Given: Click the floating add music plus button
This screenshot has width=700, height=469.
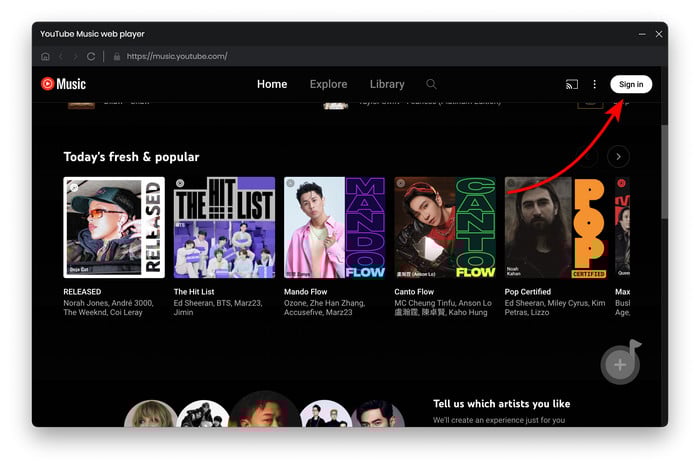Looking at the screenshot, I should tap(620, 365).
